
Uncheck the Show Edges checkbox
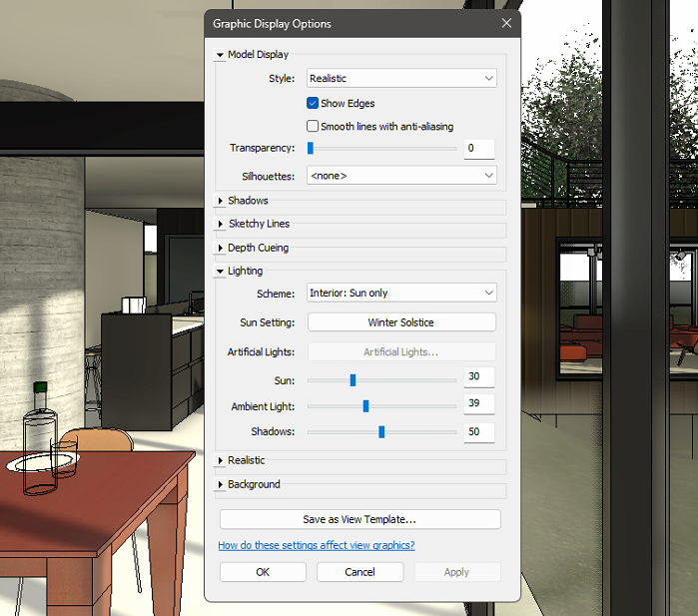pos(313,103)
